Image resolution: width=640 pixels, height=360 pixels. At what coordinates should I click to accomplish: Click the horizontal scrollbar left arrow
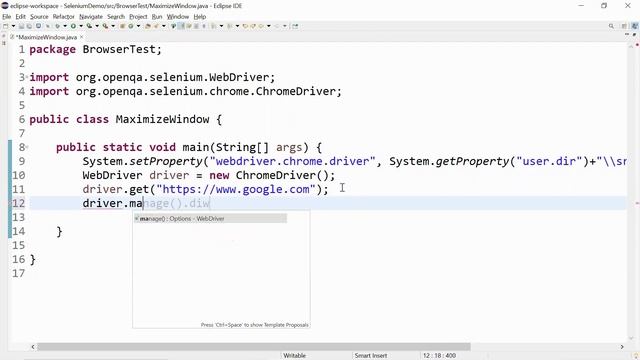(33, 347)
